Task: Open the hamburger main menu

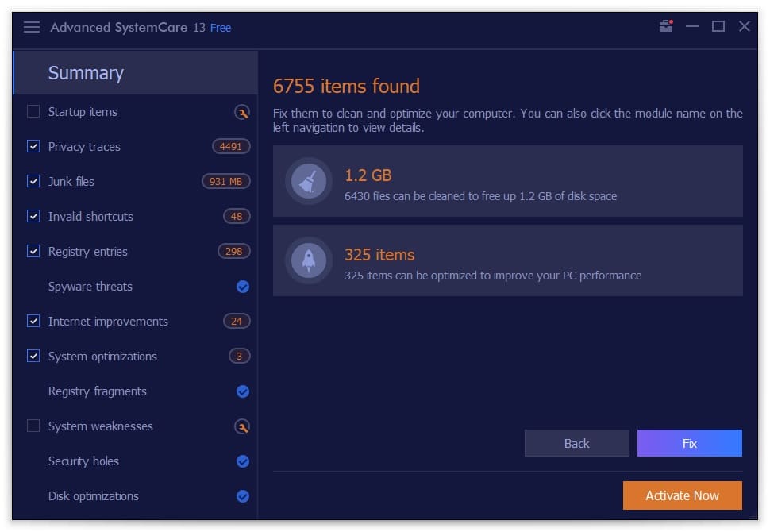Action: click(x=32, y=27)
